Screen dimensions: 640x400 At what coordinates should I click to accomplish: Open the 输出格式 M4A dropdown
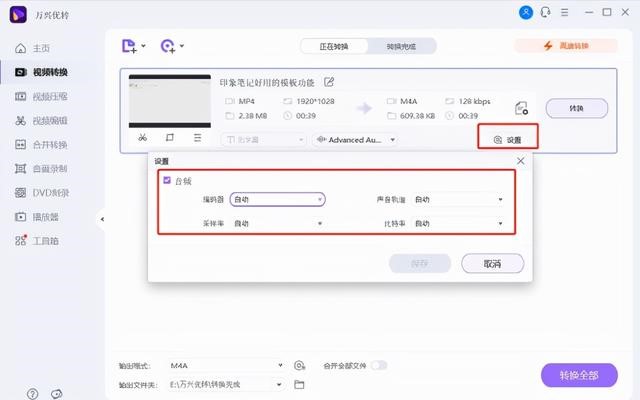pyautogui.click(x=226, y=365)
